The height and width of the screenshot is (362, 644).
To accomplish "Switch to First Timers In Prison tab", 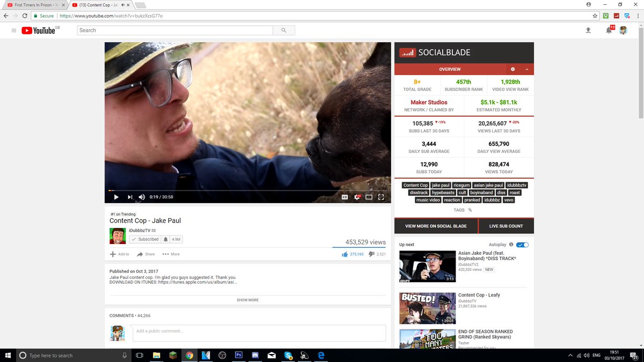I will pyautogui.click(x=35, y=5).
